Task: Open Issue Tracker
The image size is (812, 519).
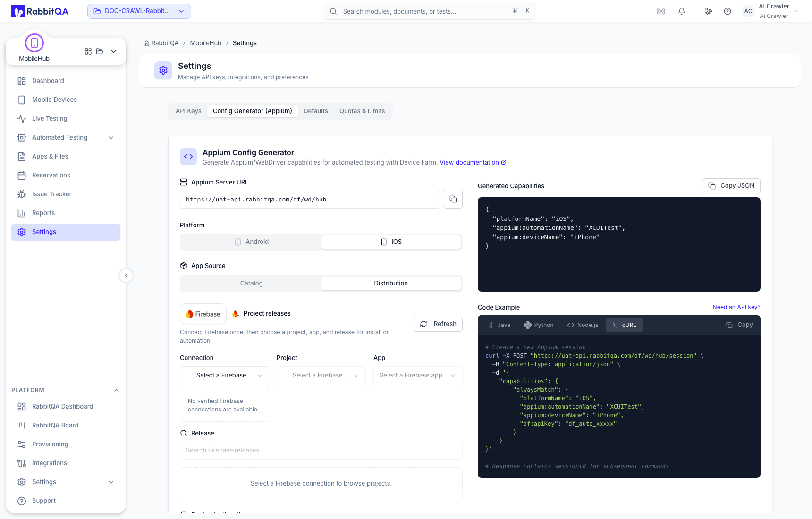Action: pos(66,194)
